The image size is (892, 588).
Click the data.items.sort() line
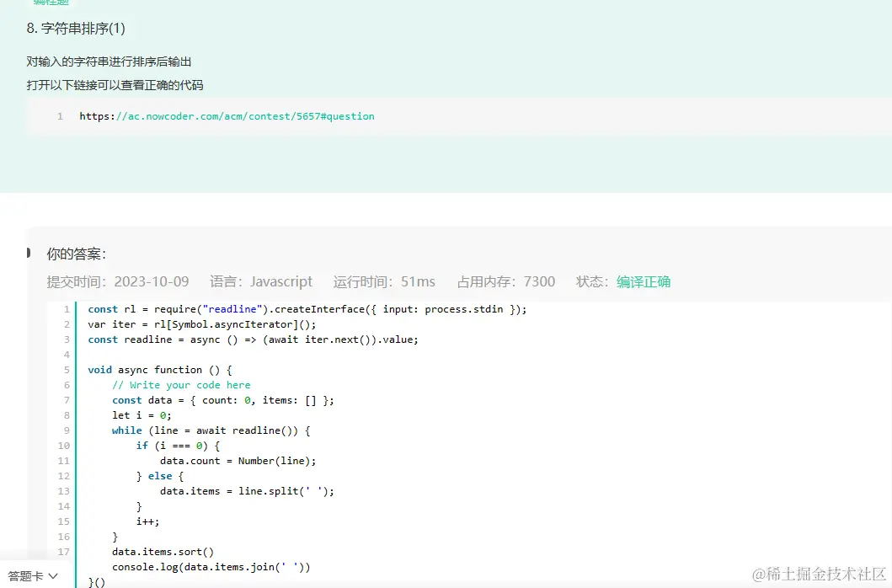point(163,552)
